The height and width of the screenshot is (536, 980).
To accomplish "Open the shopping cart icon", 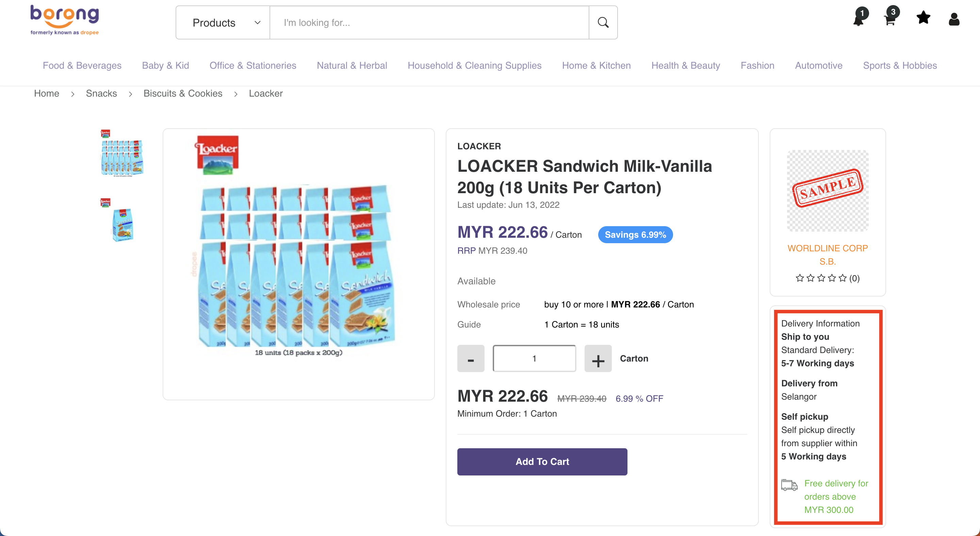I will point(890,18).
